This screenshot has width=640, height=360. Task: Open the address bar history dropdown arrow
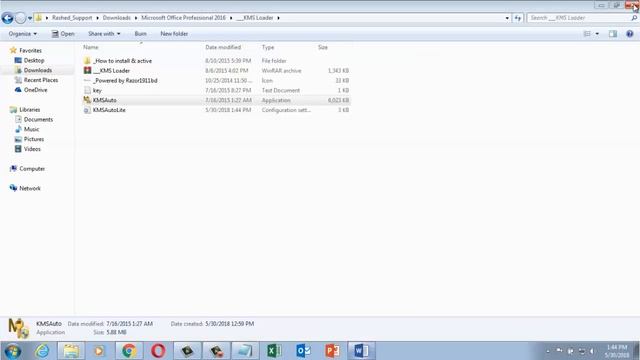[507, 18]
